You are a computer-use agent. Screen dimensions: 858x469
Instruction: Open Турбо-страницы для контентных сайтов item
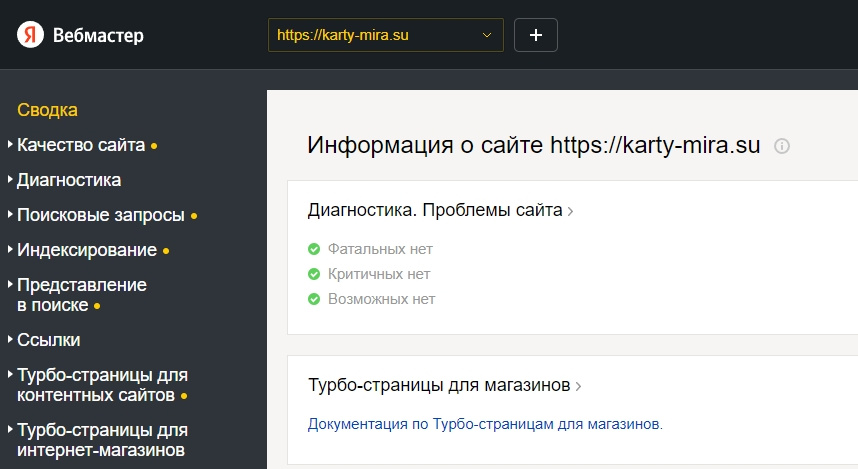click(102, 385)
